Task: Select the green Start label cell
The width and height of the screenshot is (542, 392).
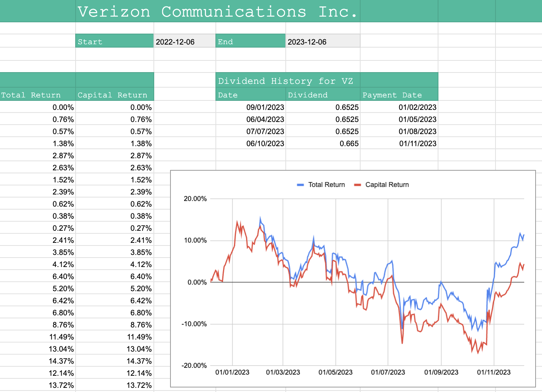Action: (x=114, y=42)
